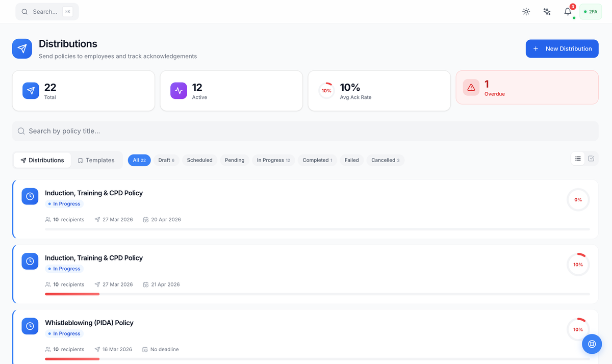
Task: Click the clock icon on Whistleblowing policy
Action: click(30, 326)
